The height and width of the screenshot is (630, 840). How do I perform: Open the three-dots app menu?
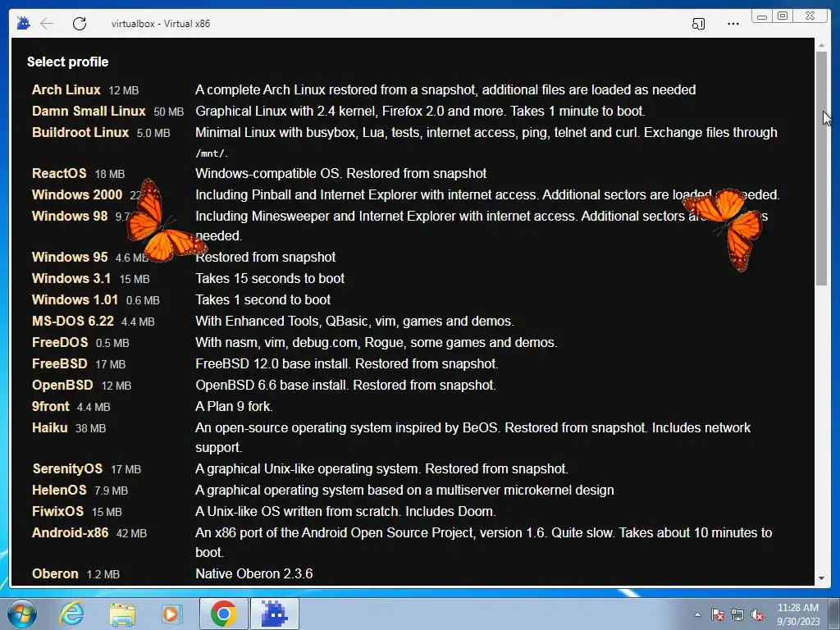(733, 24)
